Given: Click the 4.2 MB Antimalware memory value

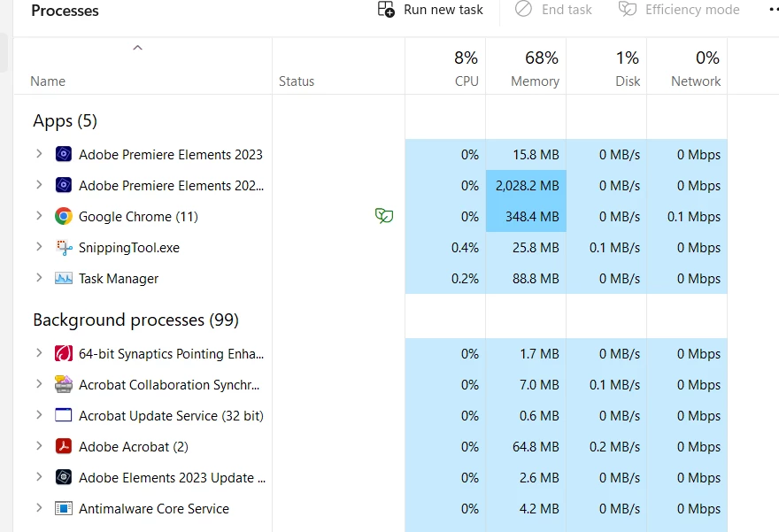Looking at the screenshot, I should (x=539, y=509).
